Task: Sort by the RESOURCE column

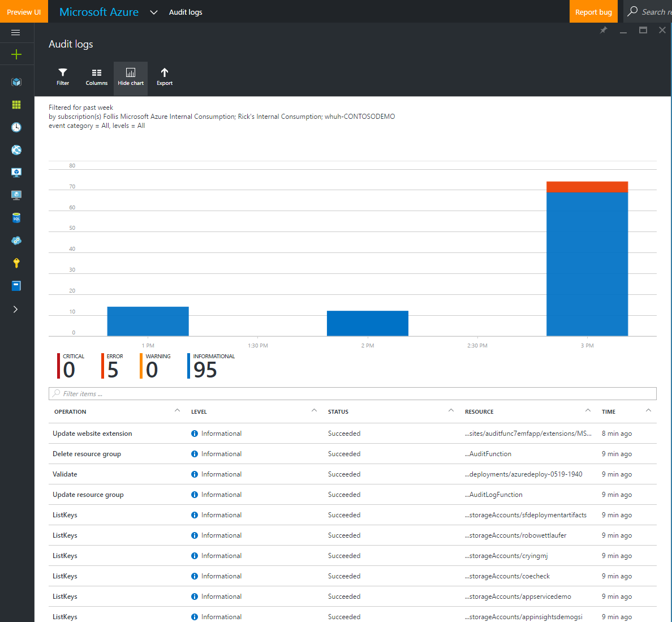Action: pos(479,411)
